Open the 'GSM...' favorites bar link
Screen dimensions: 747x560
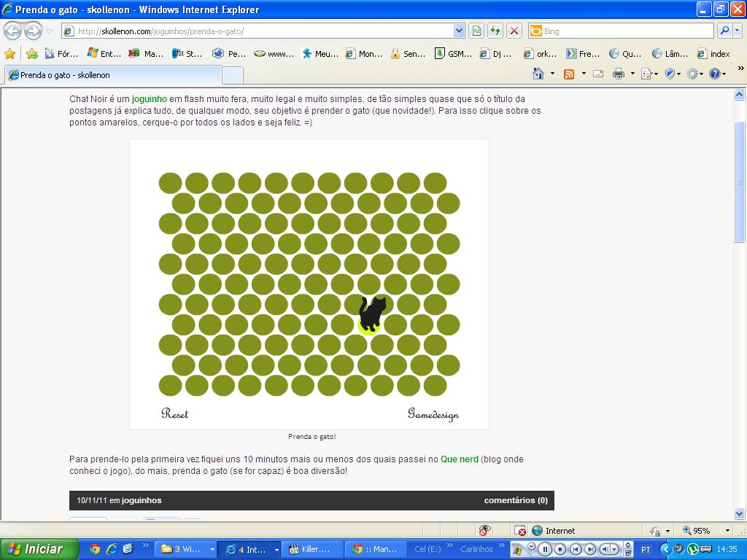click(453, 54)
